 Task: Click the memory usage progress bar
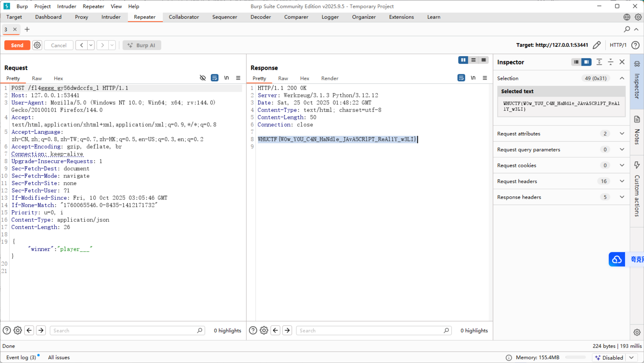(575, 357)
